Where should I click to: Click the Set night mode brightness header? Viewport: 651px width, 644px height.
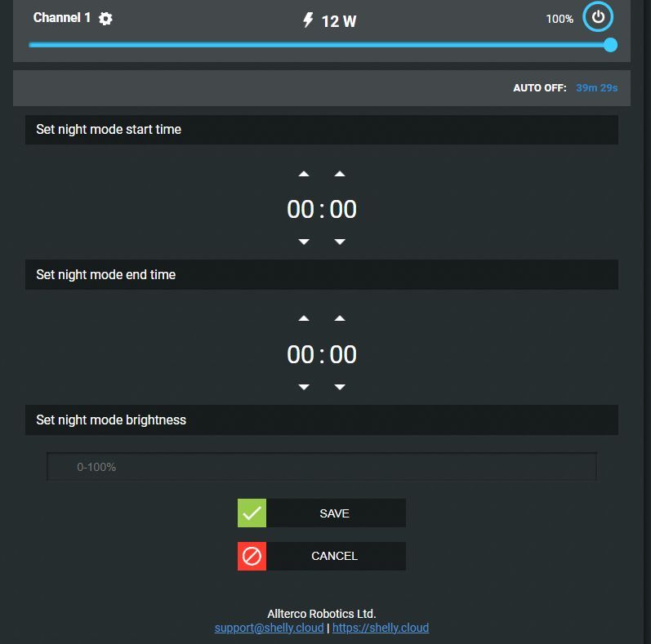tap(322, 420)
